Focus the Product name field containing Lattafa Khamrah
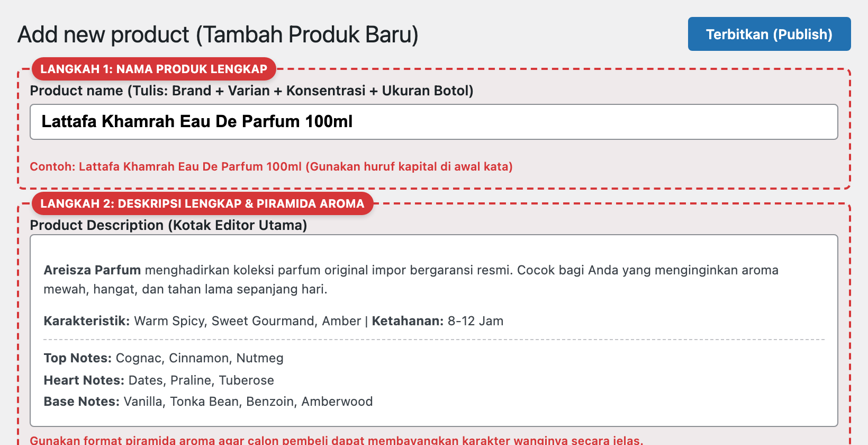The height and width of the screenshot is (445, 868). coord(434,122)
